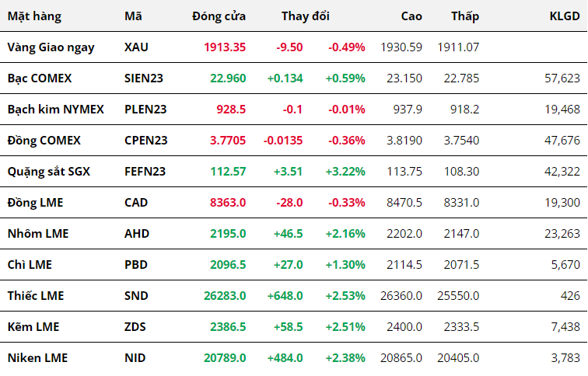Open the Thiếc LME entry
This screenshot has height=376, width=588.
[x=36, y=295]
